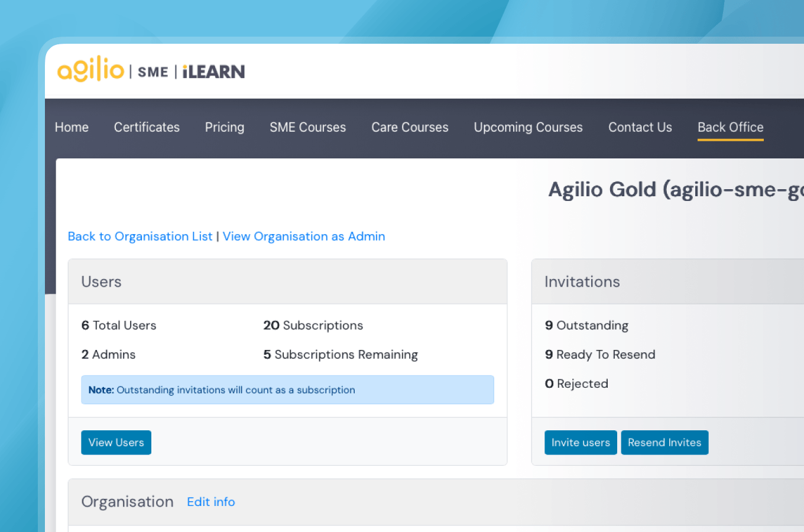Click the Agilio Gold page title
The height and width of the screenshot is (532, 804).
(x=676, y=190)
